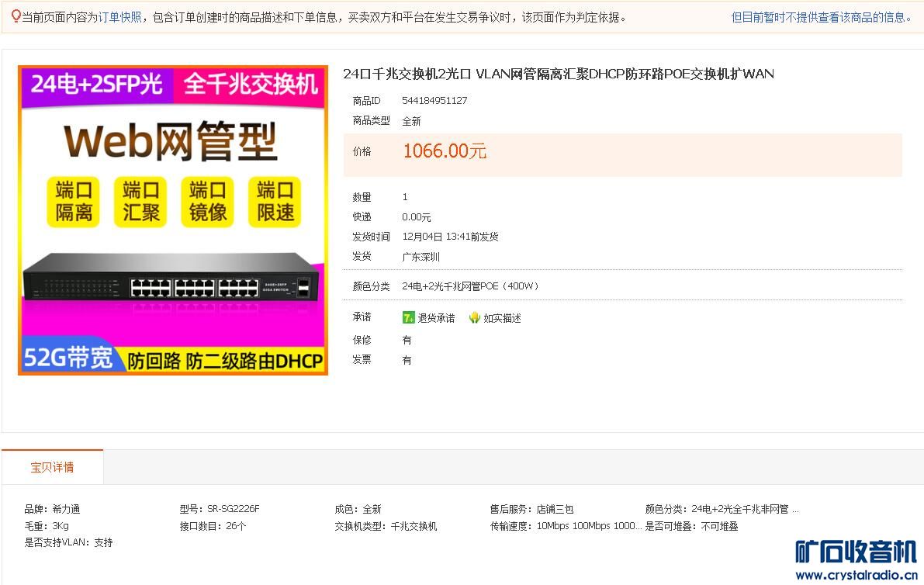Click the 如实描述 text link
This screenshot has height=585, width=924.
pyautogui.click(x=502, y=318)
